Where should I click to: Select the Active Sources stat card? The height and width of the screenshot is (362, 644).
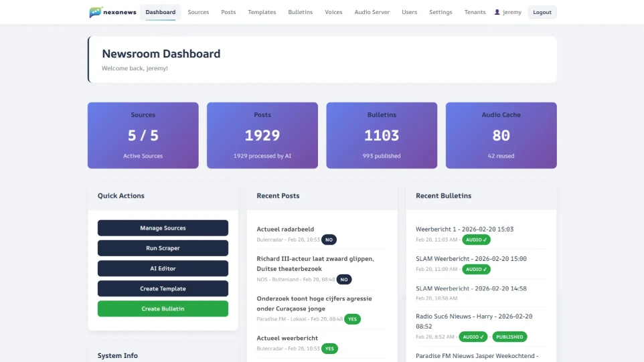coord(143,135)
